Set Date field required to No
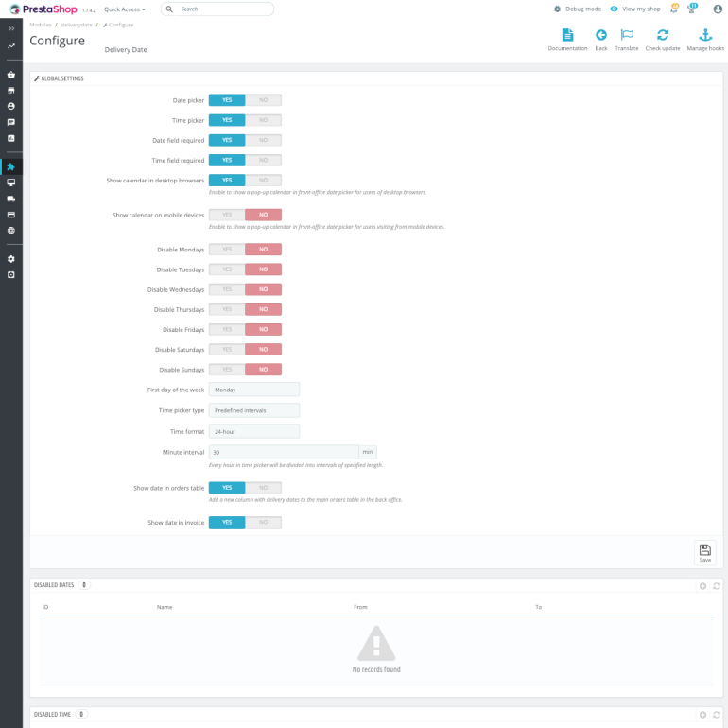This screenshot has width=728, height=728. (x=263, y=140)
